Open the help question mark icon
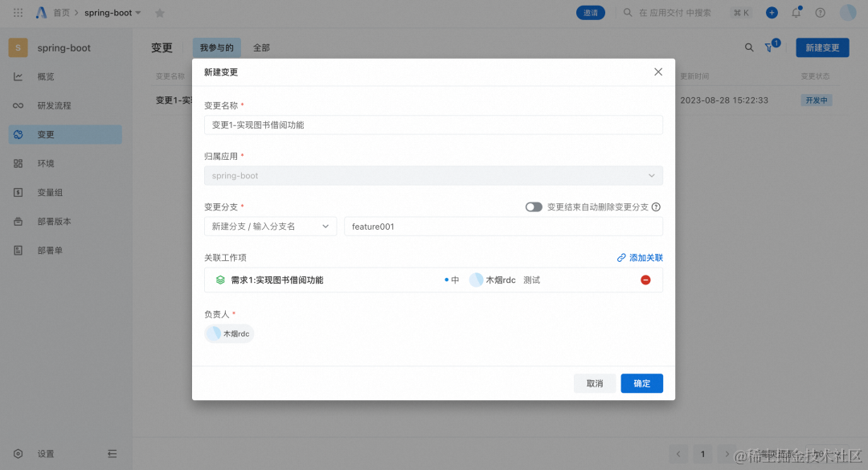The height and width of the screenshot is (470, 868). pos(818,12)
